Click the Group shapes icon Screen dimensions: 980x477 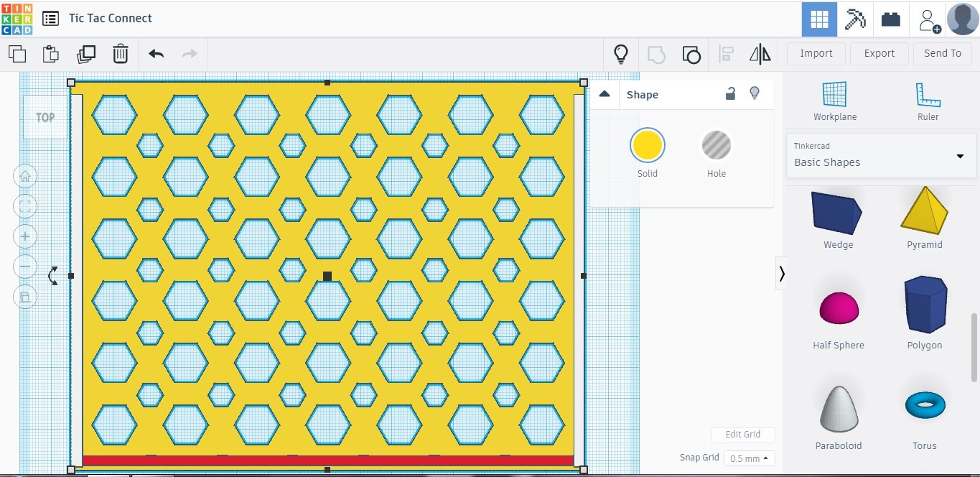coord(656,54)
